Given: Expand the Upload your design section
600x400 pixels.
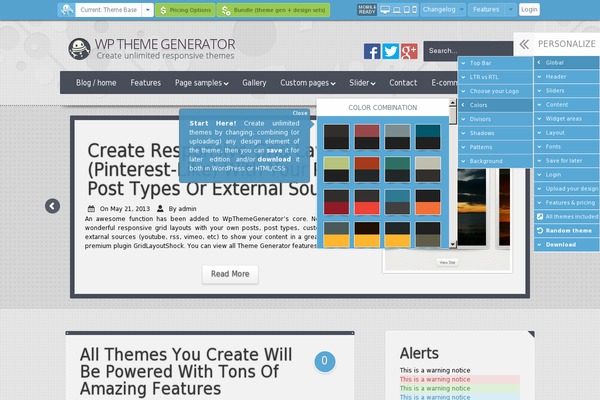Looking at the screenshot, I should pos(567,189).
